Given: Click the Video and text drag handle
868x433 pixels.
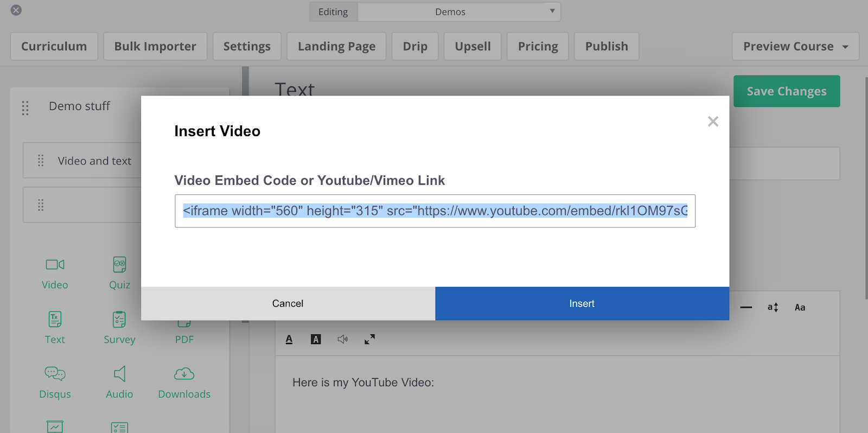Looking at the screenshot, I should point(41,161).
